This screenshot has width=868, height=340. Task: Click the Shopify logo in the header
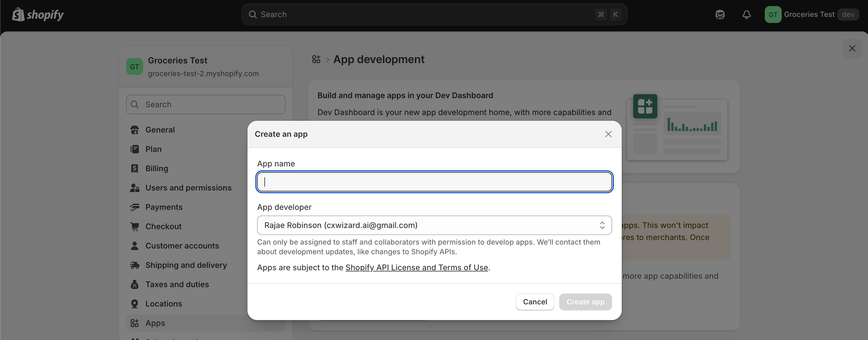point(37,14)
